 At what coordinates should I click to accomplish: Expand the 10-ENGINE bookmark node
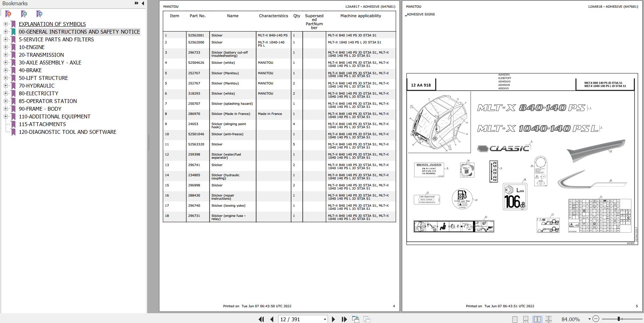click(x=6, y=47)
